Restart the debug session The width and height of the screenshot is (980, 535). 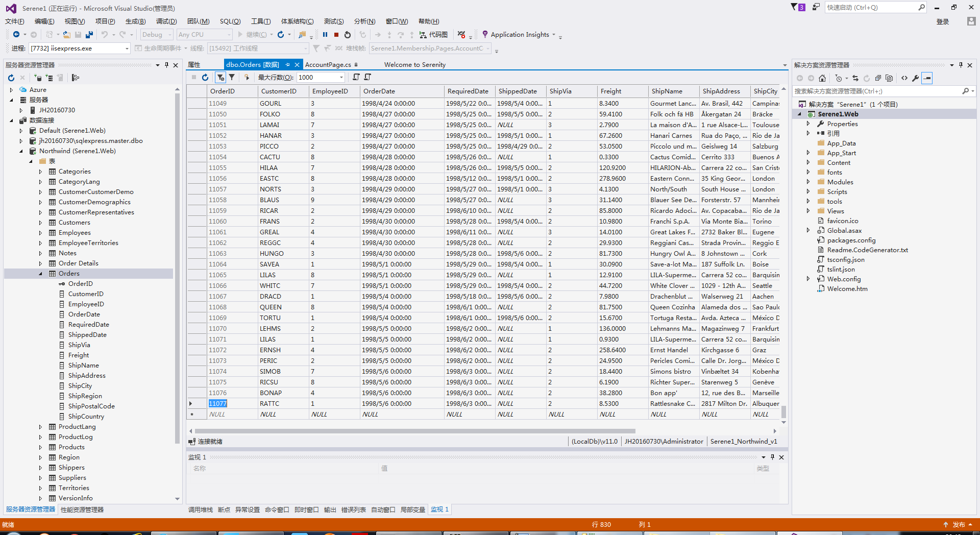click(348, 35)
